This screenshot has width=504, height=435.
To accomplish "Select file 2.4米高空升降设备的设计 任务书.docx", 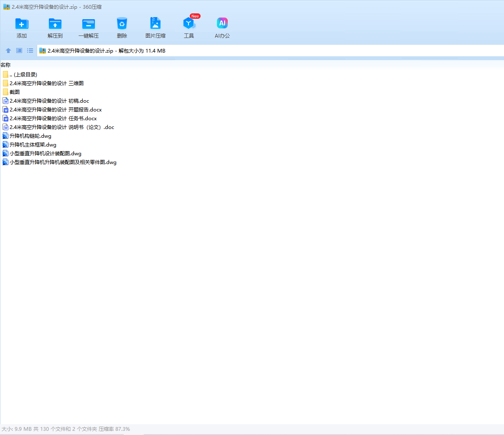I will point(53,118).
